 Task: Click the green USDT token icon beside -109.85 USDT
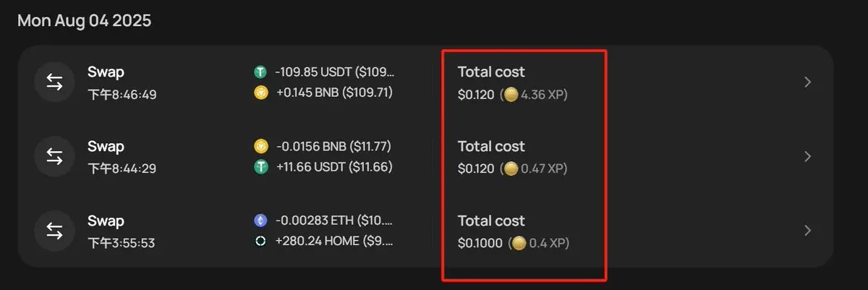click(x=260, y=72)
